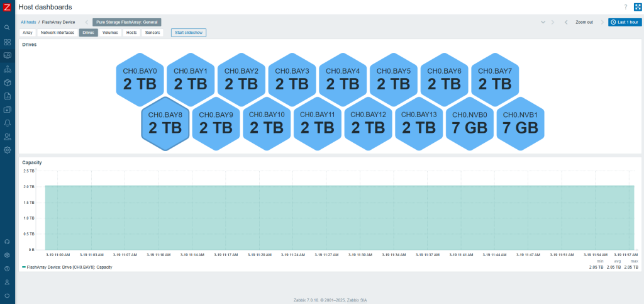
Task: Click the next page arrow beside the chevron
Action: (x=552, y=22)
